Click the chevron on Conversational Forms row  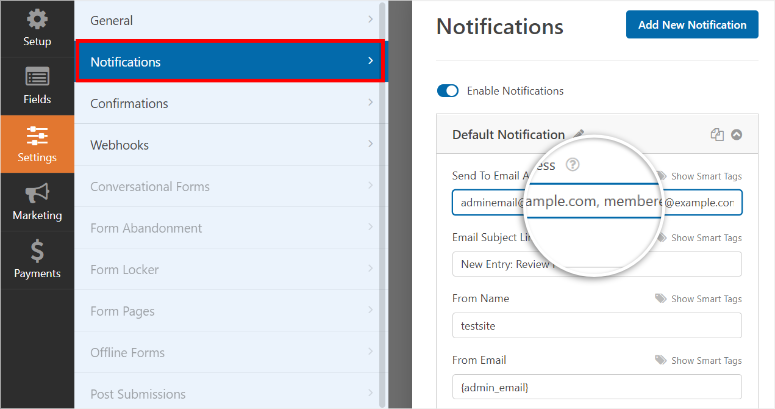(371, 185)
